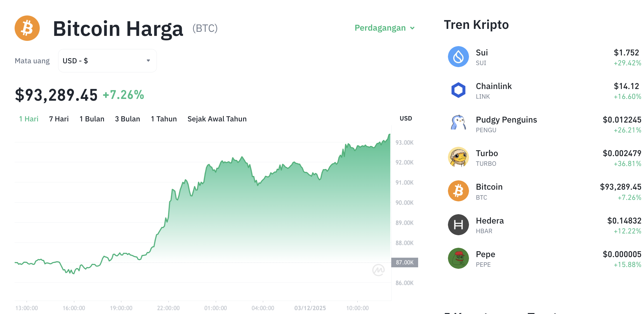644x314 pixels.
Task: Click the chevron next to USD - $
Action: point(148,60)
